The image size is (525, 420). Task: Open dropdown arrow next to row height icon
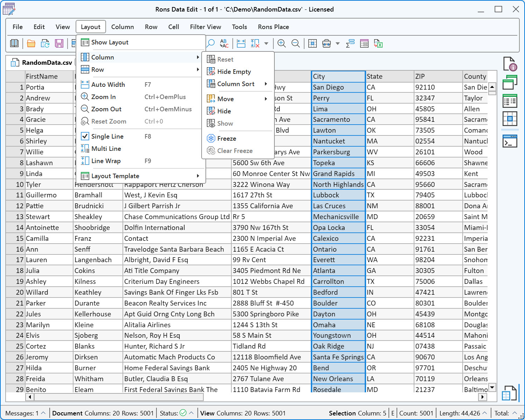click(x=266, y=43)
